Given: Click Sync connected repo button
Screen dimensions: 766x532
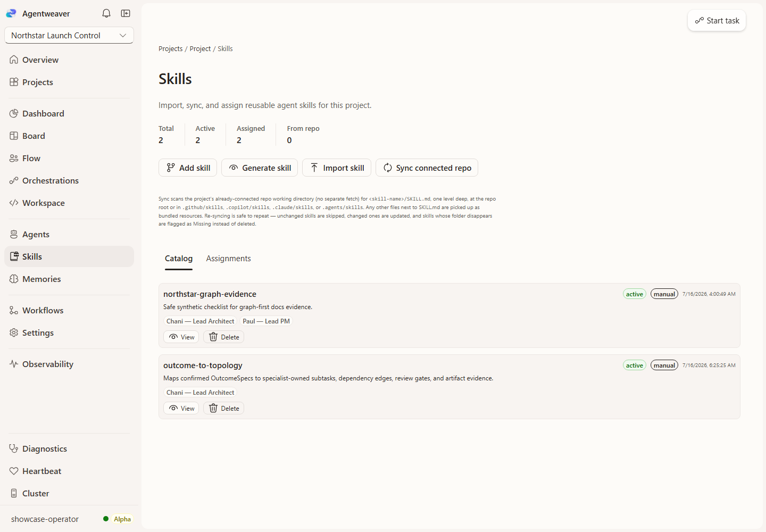Looking at the screenshot, I should (427, 168).
